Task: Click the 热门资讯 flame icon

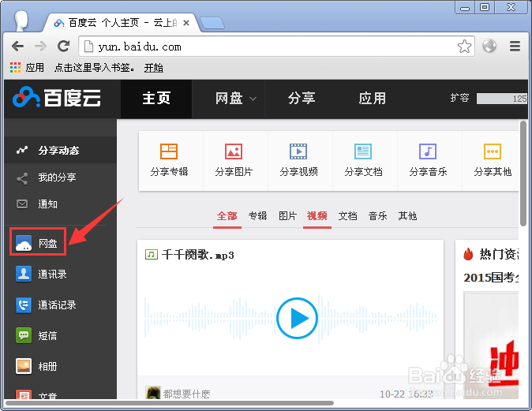Action: (x=468, y=254)
